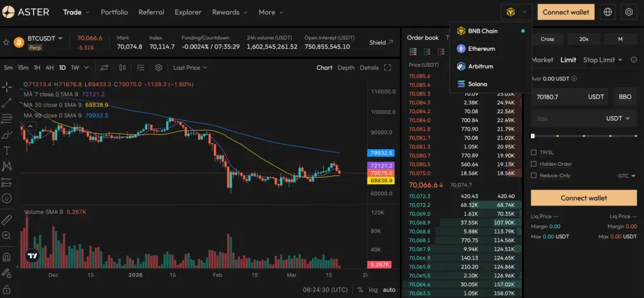Open the emoji sticker tool

coord(6,198)
